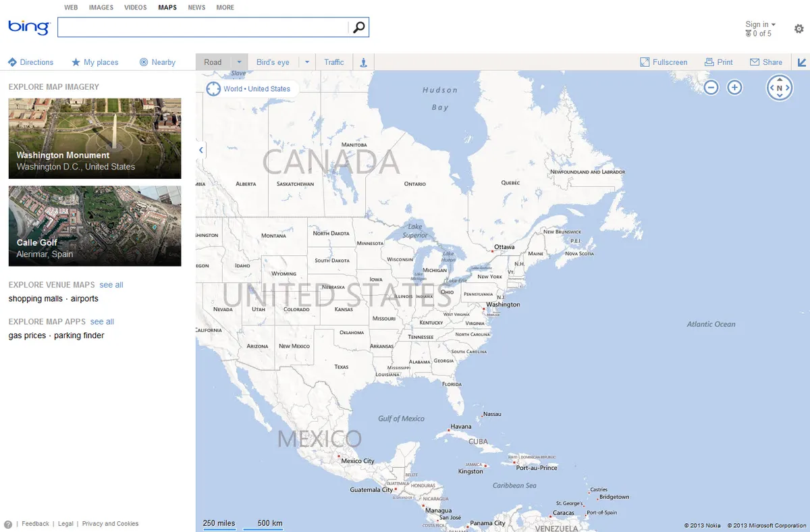Viewport: 810px width, 532px height.
Task: Open the settings gear menu
Action: (x=799, y=28)
